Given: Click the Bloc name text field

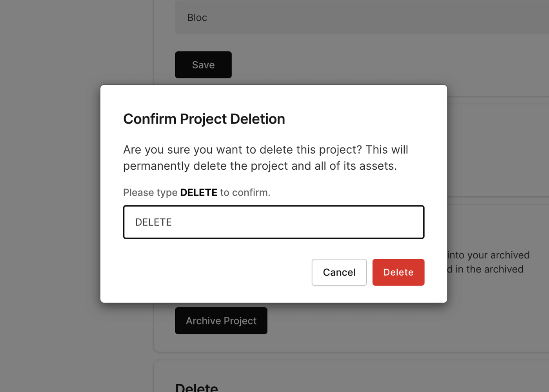Looking at the screenshot, I should [x=353, y=18].
